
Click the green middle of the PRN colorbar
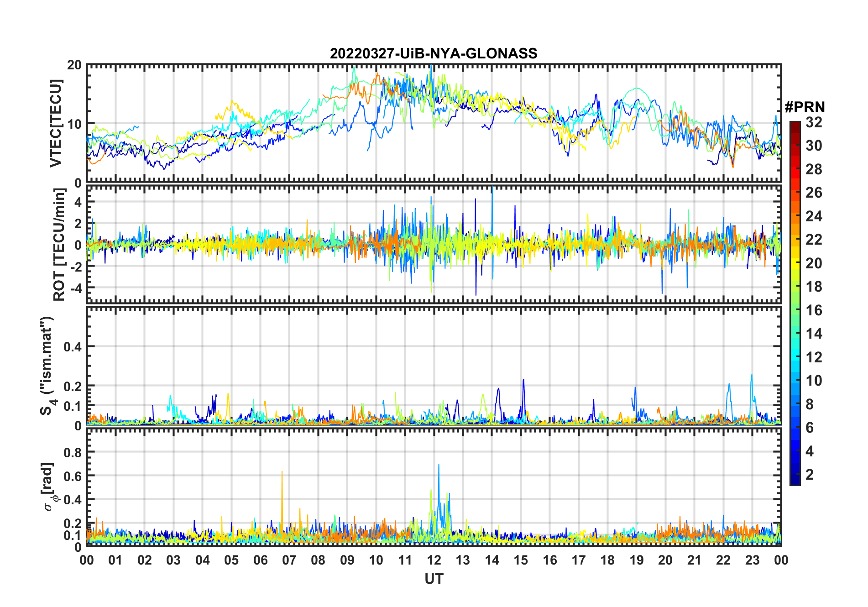click(795, 310)
